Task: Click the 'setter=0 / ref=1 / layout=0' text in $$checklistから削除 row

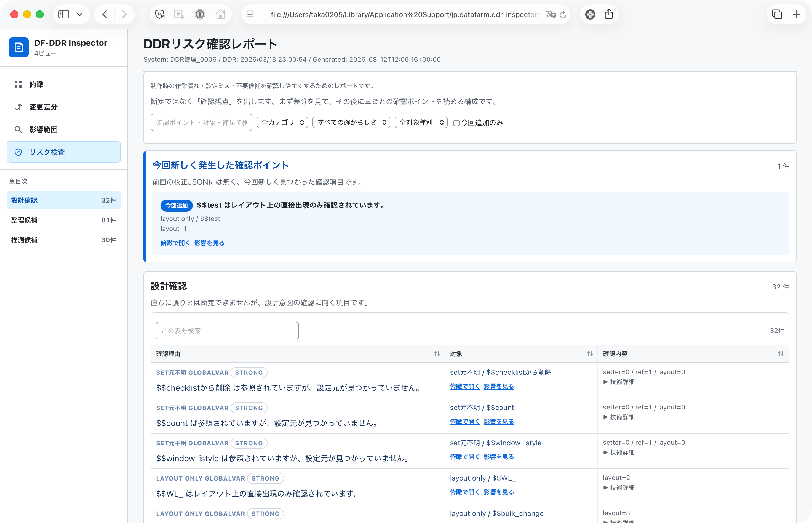Action: tap(644, 372)
